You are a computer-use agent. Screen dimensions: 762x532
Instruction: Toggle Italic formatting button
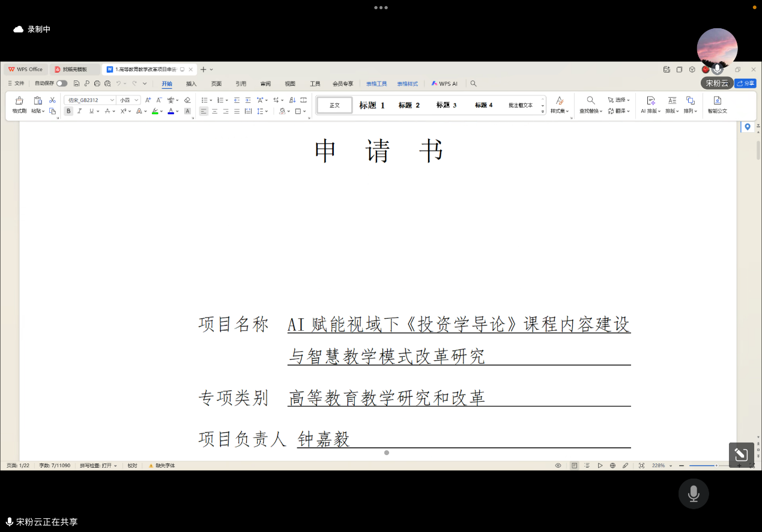(79, 111)
